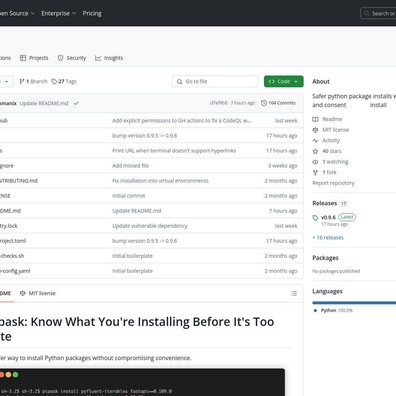Viewport: 396px width, 396px height.
Task: Open the README outline list icon
Action: click(x=294, y=293)
